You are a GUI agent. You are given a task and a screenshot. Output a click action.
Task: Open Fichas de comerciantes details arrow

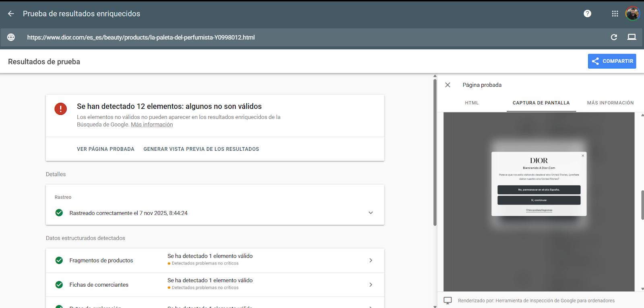pyautogui.click(x=371, y=285)
